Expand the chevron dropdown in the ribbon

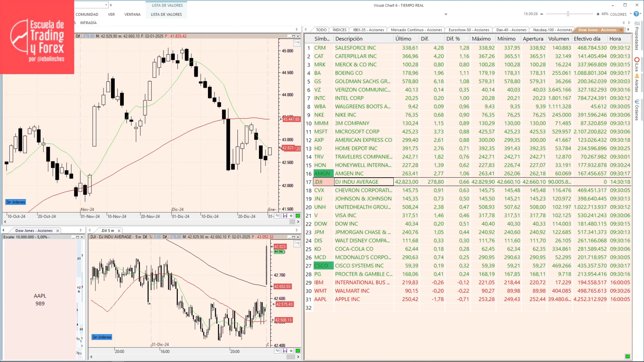click(446, 14)
